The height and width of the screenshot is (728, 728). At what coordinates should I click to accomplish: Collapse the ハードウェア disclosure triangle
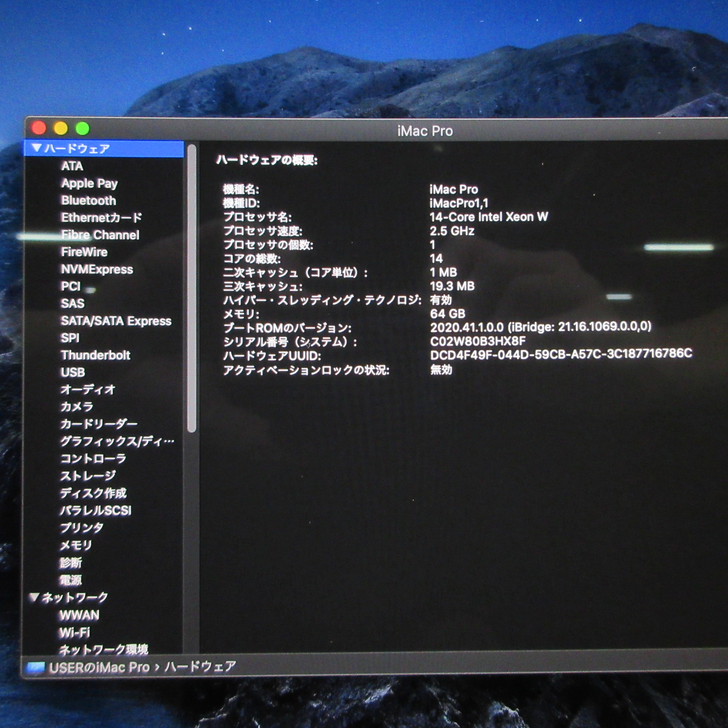point(37,148)
